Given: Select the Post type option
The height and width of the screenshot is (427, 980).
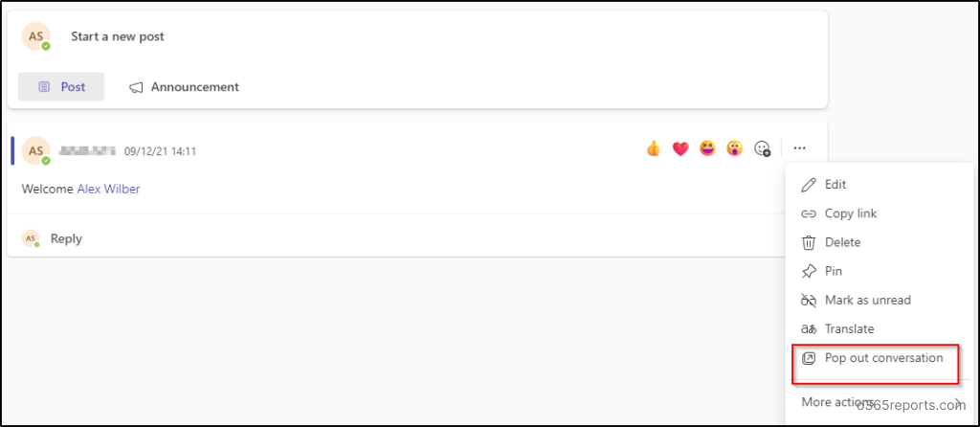Looking at the screenshot, I should pyautogui.click(x=61, y=87).
